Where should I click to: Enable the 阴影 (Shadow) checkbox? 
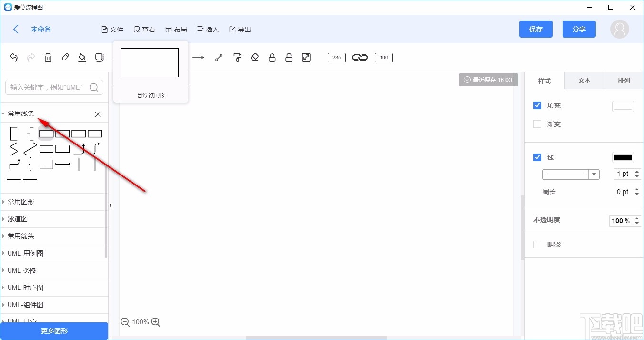537,244
